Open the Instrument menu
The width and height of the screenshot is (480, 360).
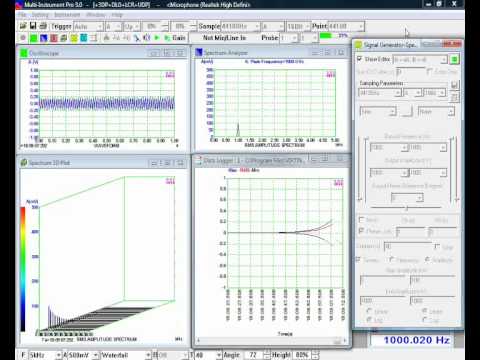[67, 15]
